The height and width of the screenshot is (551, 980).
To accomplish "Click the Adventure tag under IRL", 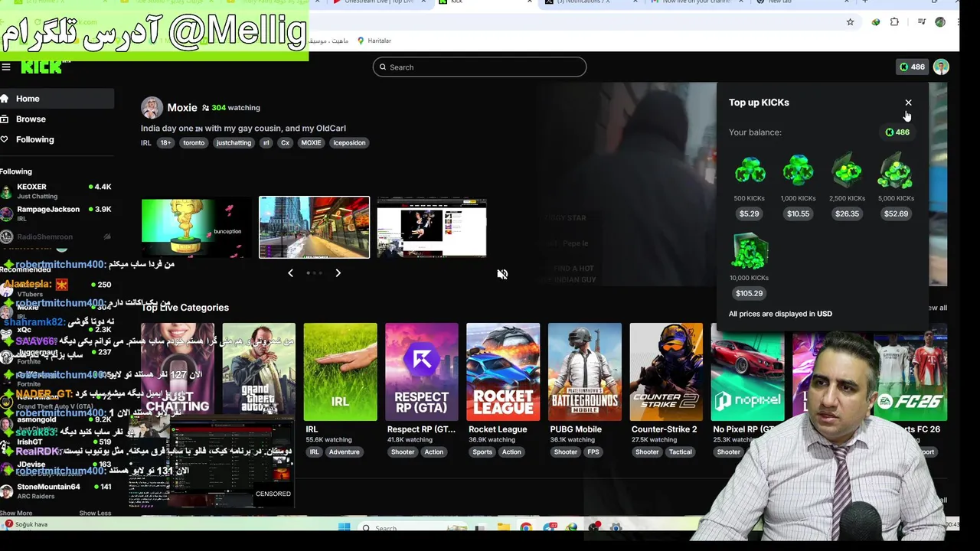I will point(344,452).
